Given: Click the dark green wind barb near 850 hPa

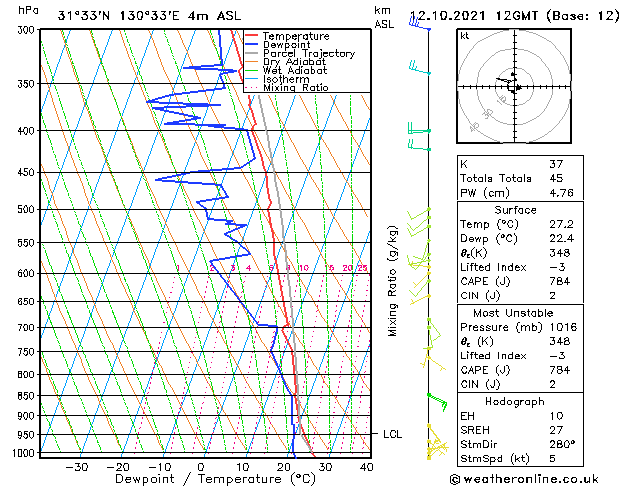Looking at the screenshot, I should tap(437, 402).
